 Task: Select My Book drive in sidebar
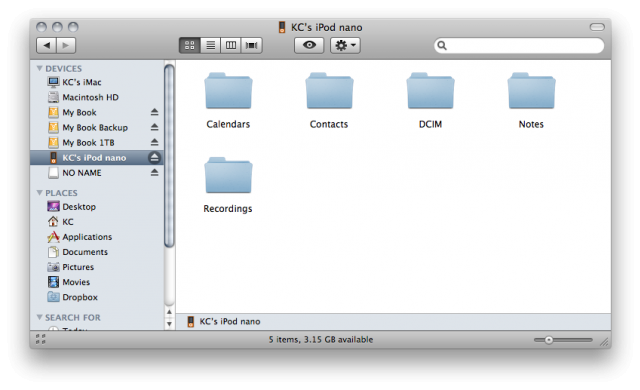(x=97, y=113)
